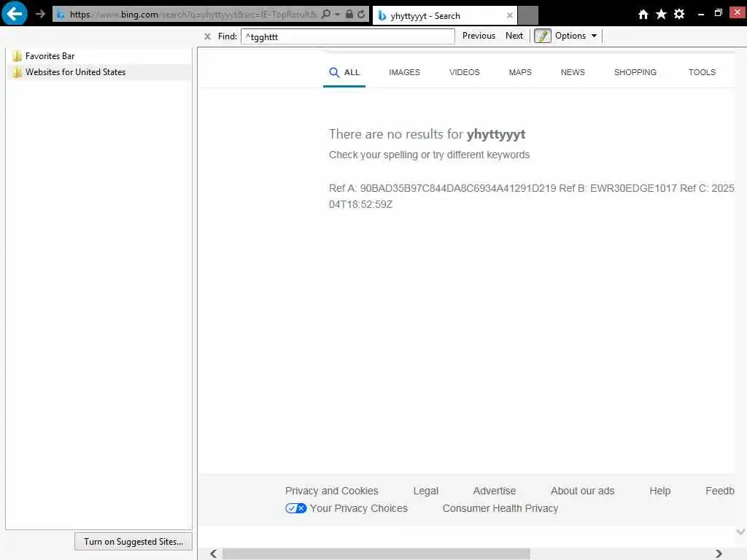Minimize the browser window
The height and width of the screenshot is (560, 747).
point(701,15)
